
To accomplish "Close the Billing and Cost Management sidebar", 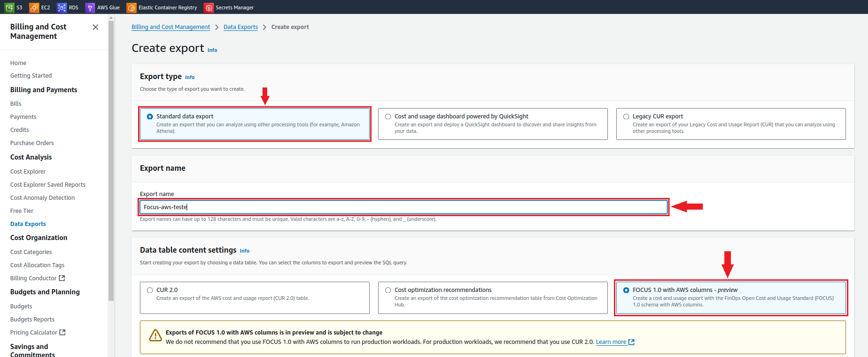I will pyautogui.click(x=95, y=27).
